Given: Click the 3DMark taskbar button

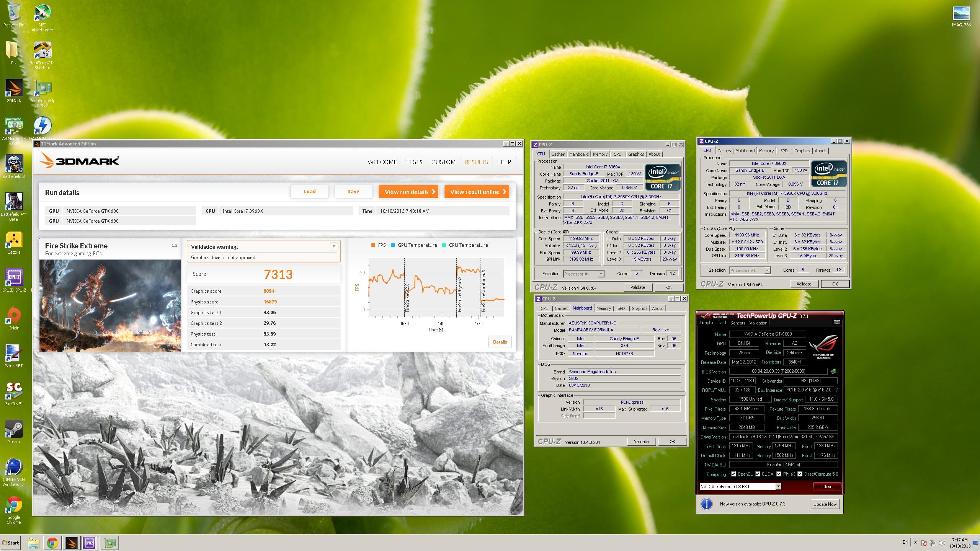Looking at the screenshot, I should [71, 543].
